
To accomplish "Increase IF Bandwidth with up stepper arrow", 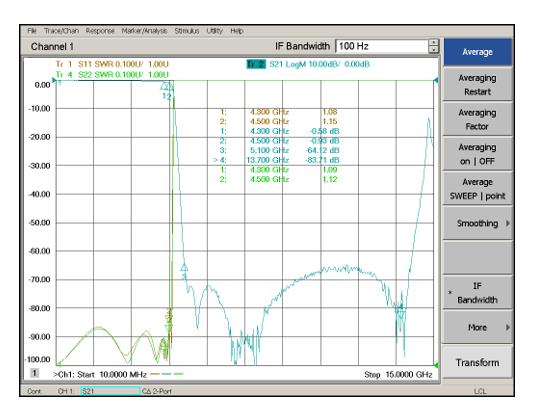I will [x=434, y=43].
